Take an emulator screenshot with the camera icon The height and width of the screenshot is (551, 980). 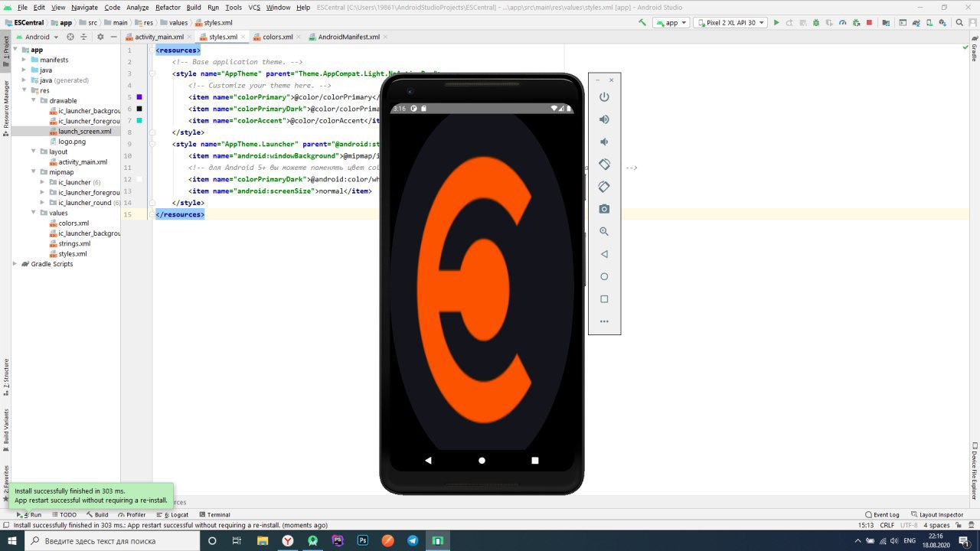point(604,209)
